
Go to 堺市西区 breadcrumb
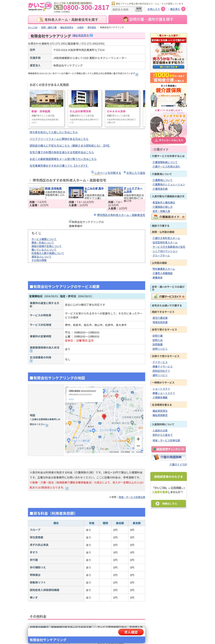click(92, 27)
